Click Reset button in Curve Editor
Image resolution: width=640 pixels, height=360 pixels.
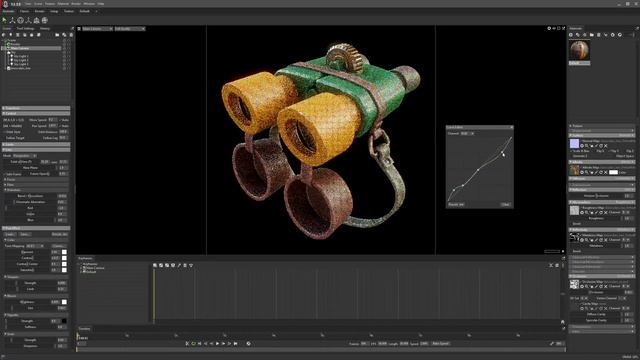point(456,204)
